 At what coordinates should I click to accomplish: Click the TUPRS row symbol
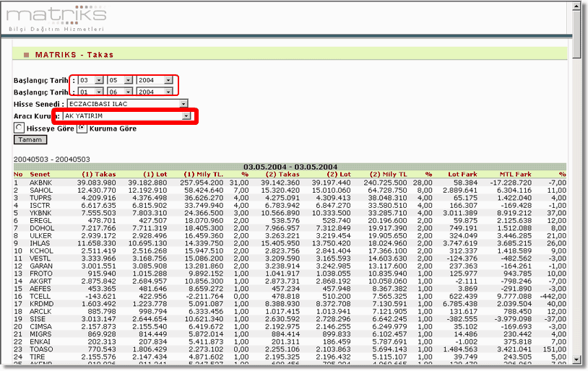click(x=40, y=198)
